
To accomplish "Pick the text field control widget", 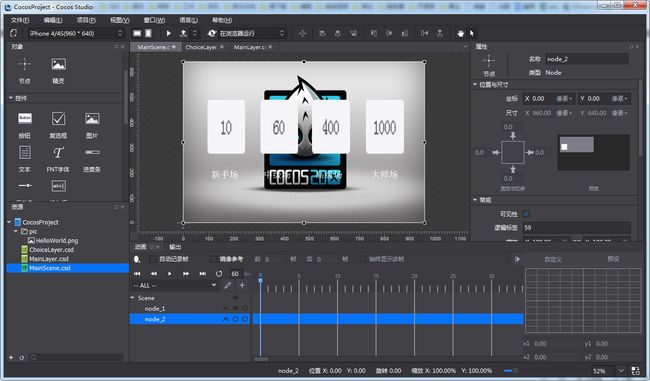I will click(58, 186).
